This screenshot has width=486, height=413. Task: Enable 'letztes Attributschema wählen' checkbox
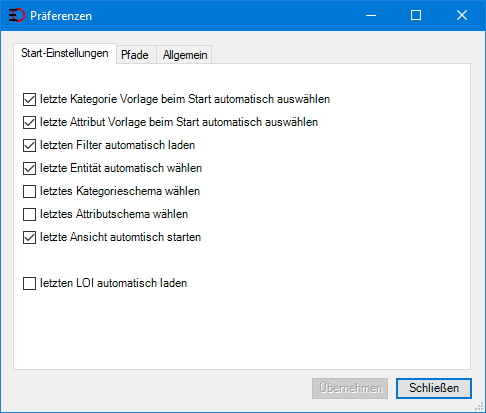(x=29, y=214)
